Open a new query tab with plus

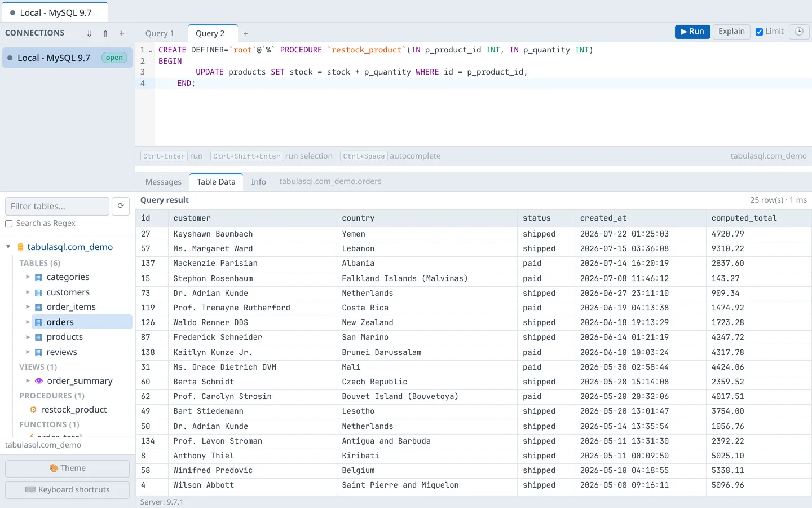click(x=246, y=34)
